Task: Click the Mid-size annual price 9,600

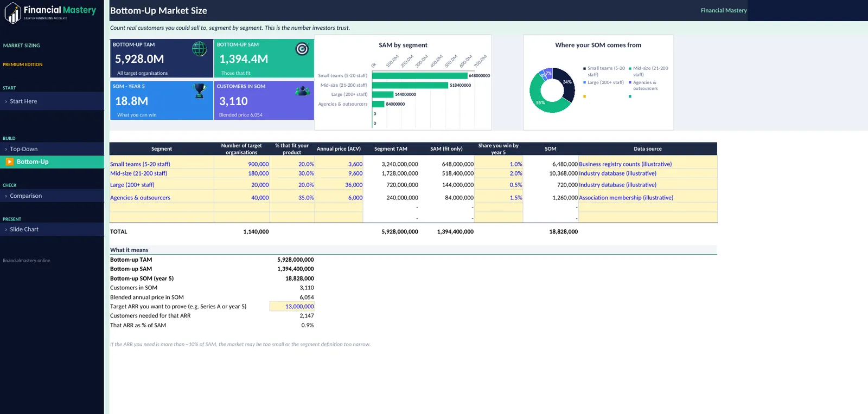Action: click(x=339, y=173)
